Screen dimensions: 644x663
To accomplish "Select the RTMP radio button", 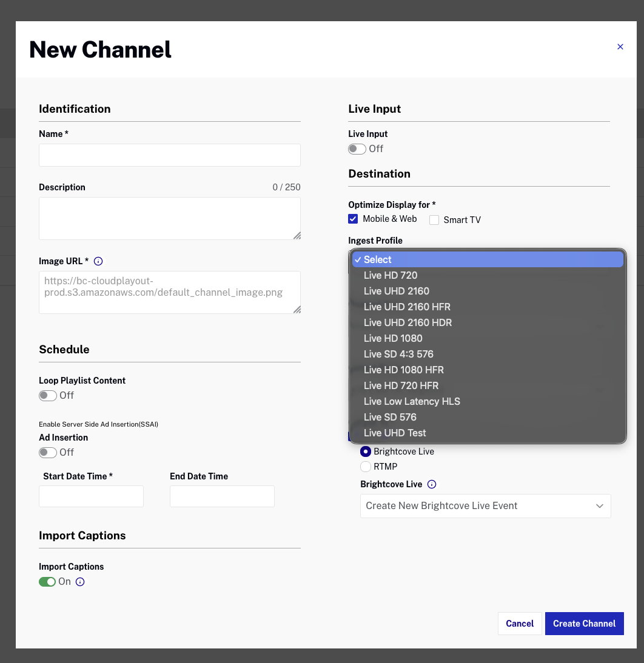I will click(365, 467).
